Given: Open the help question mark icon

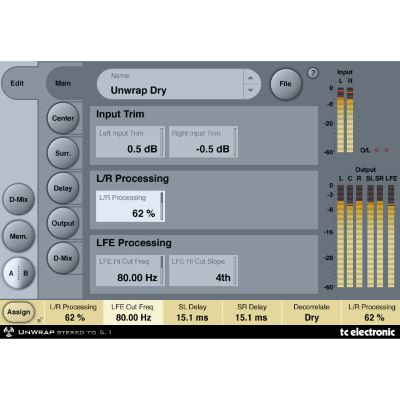Looking at the screenshot, I should tap(313, 73).
